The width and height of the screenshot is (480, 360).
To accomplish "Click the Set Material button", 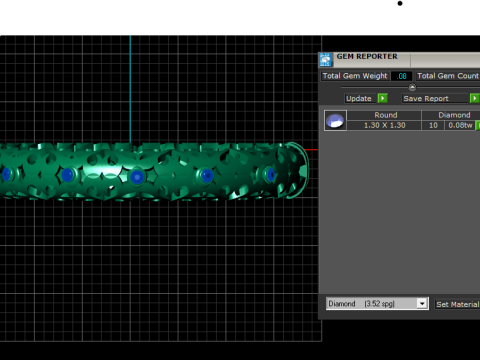I will [457, 304].
